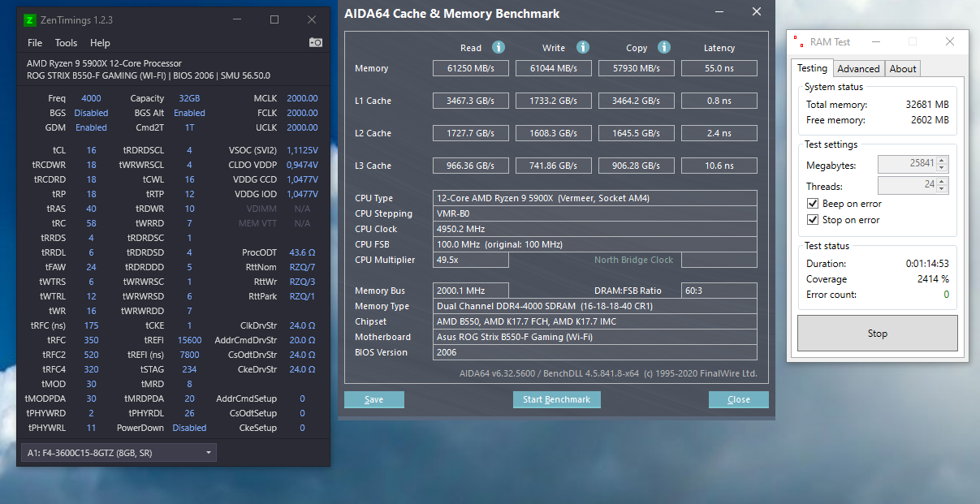Close the AIDA64 benchmark via Close button
Screen dimensions: 980x504
click(739, 399)
